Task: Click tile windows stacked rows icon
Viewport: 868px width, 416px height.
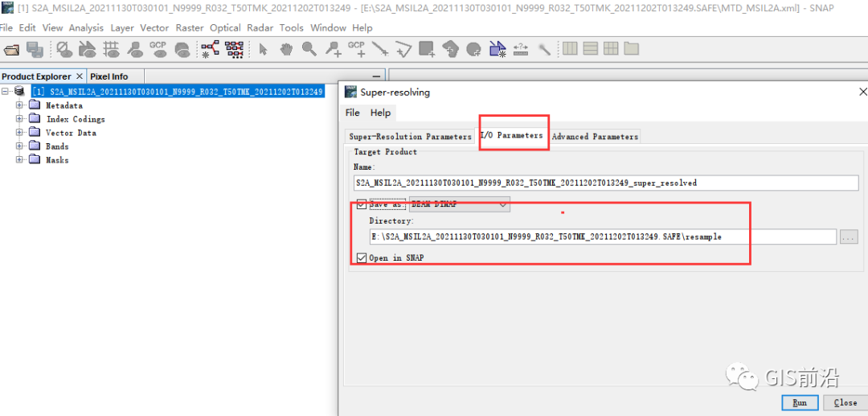Action: 591,49
